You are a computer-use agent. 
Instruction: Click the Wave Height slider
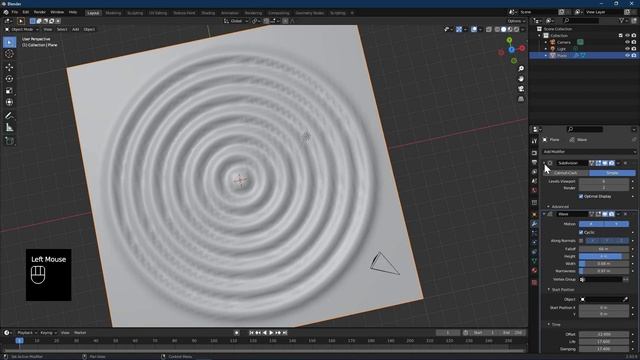[x=604, y=256]
